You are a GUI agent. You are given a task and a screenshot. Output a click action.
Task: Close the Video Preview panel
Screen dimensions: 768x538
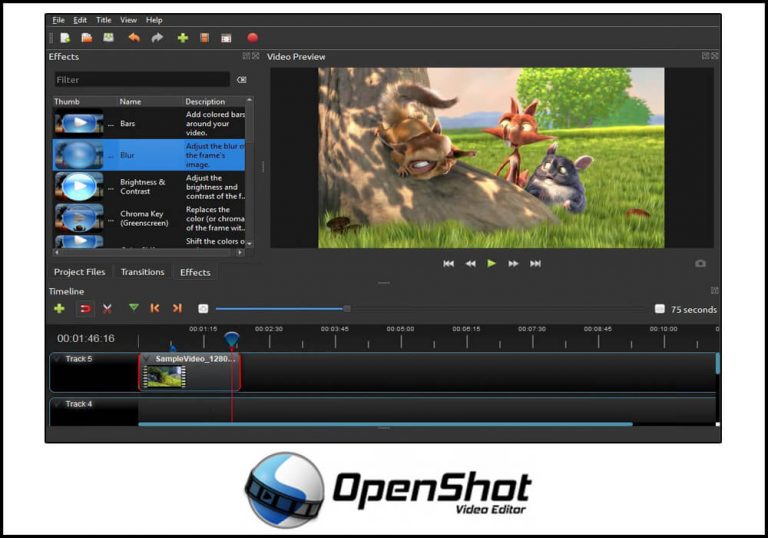[715, 56]
